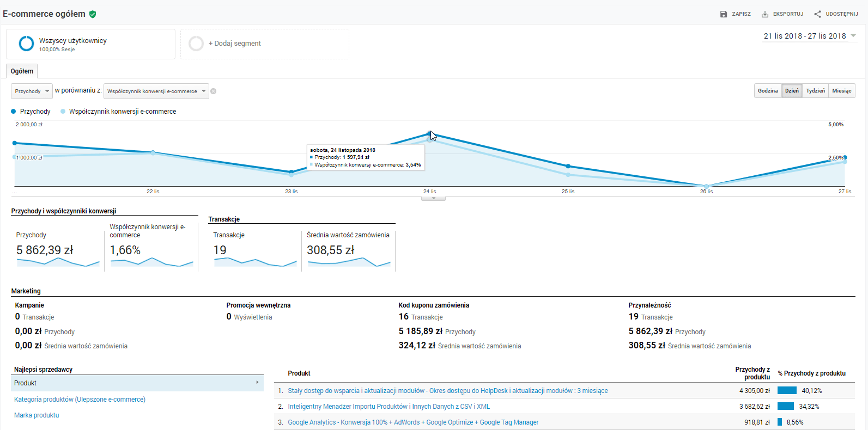868x430 pixels.
Task: Open Kategoria produktów (Ulepszone e-commerce) link
Action: coord(80,400)
